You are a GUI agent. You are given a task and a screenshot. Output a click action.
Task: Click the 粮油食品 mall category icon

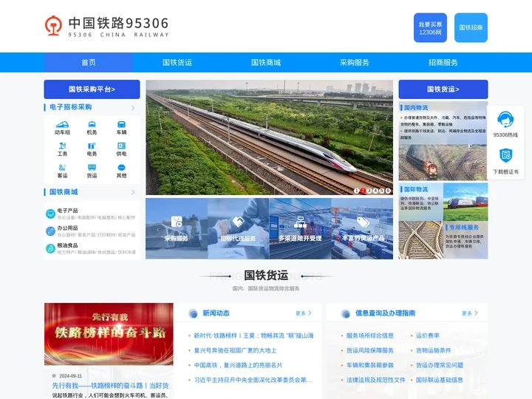coord(50,248)
